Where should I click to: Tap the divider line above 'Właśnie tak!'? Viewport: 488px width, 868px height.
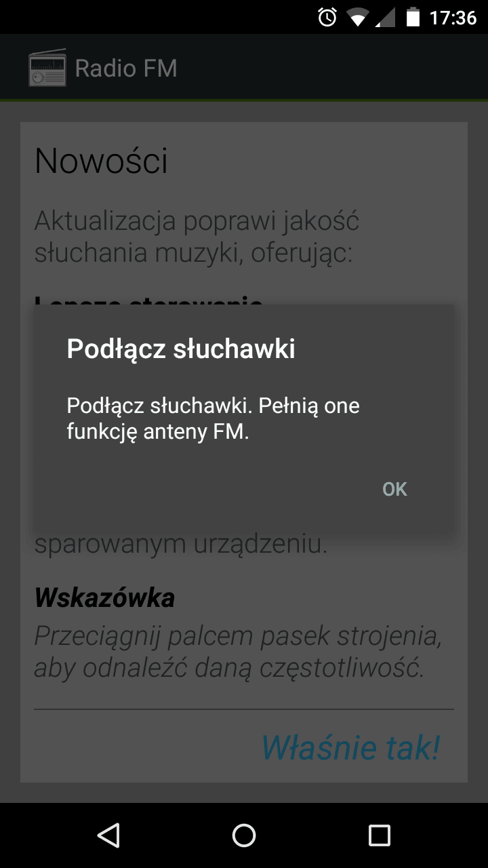point(244,709)
